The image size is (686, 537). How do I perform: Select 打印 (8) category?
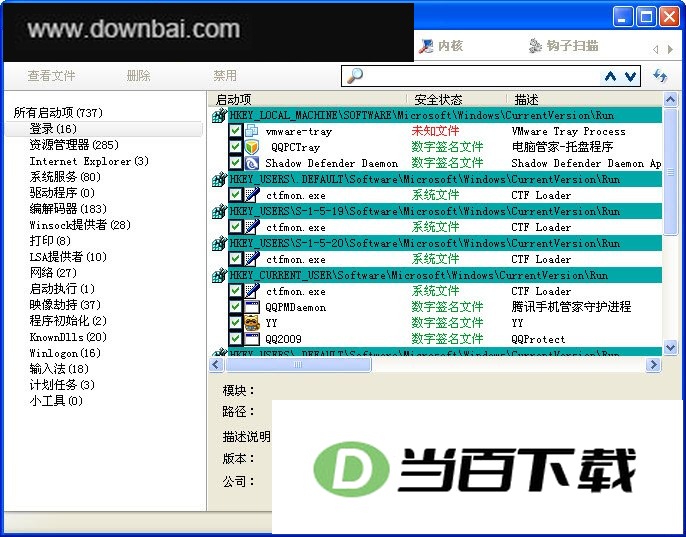[49, 241]
